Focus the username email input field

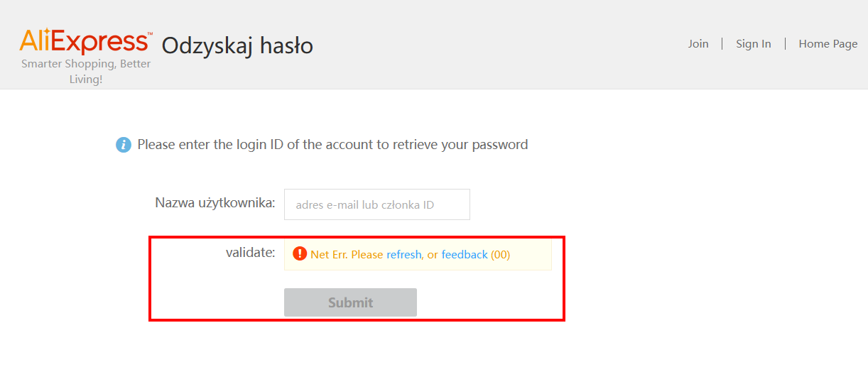pos(376,204)
